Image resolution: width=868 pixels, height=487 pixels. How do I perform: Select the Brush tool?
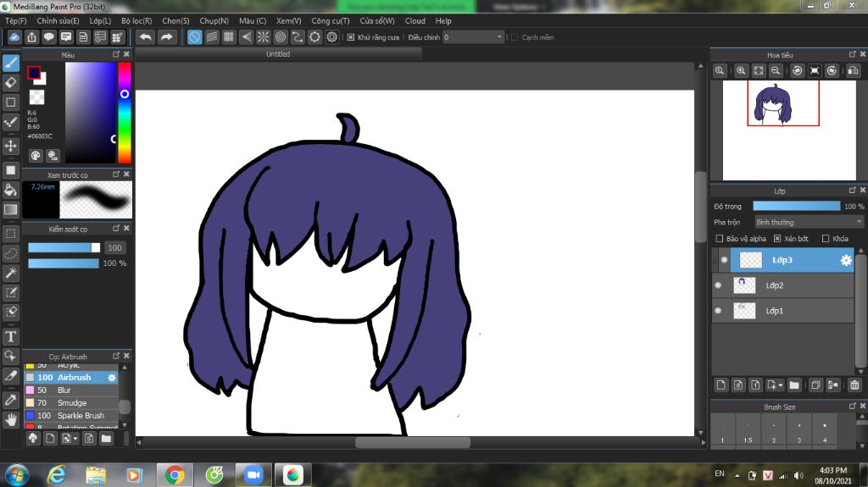[x=11, y=63]
